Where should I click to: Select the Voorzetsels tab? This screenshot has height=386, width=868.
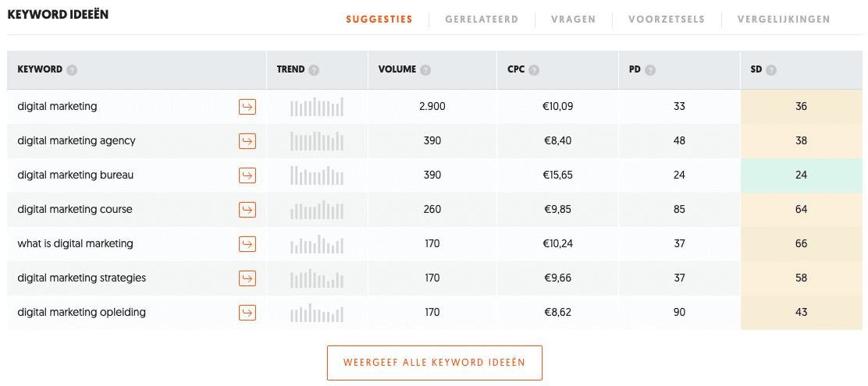pos(667,19)
